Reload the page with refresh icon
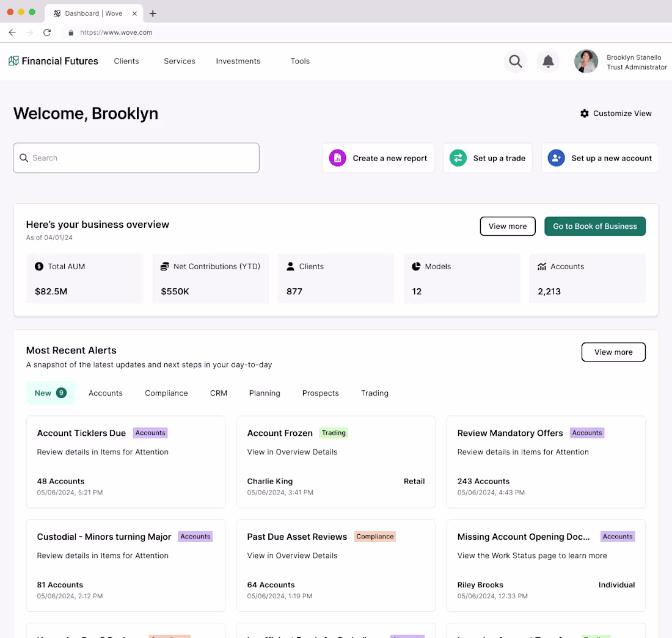672x638 pixels. (47, 32)
